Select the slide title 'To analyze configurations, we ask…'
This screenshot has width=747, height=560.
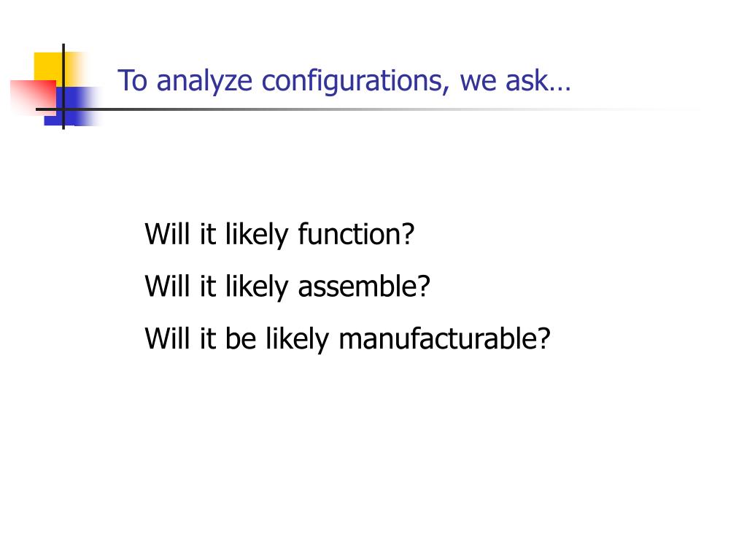coord(344,80)
